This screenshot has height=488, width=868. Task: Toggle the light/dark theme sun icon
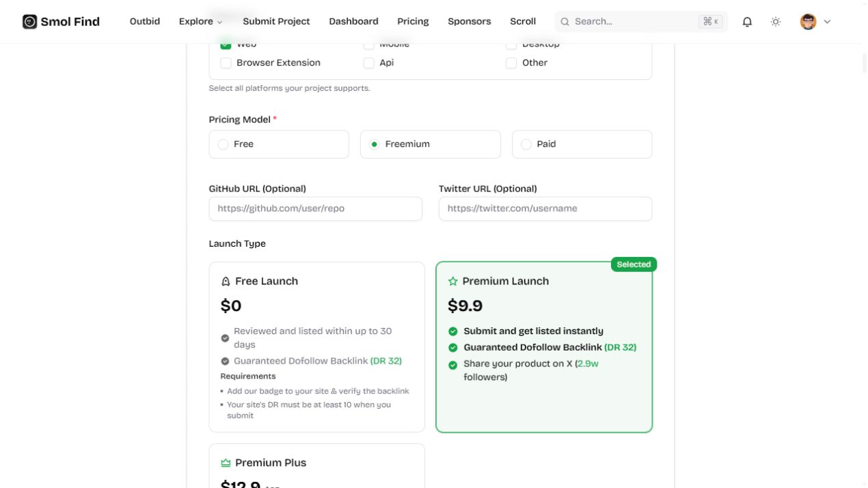[776, 22]
